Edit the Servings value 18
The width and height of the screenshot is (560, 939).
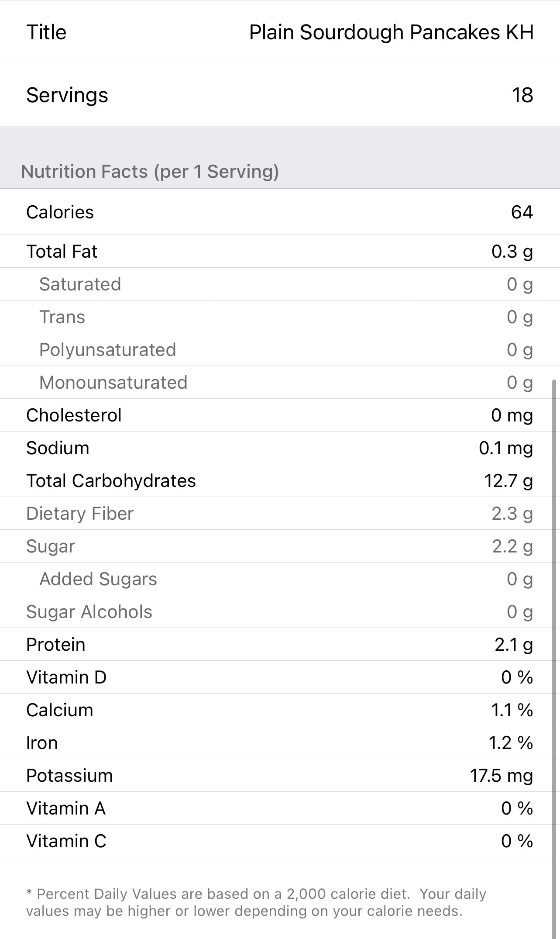pos(522,95)
